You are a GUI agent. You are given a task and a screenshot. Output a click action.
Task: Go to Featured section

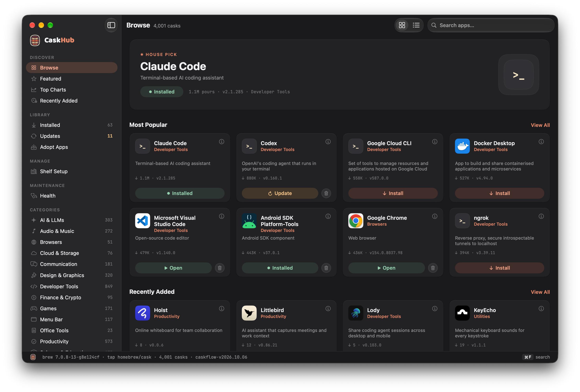click(x=72, y=79)
